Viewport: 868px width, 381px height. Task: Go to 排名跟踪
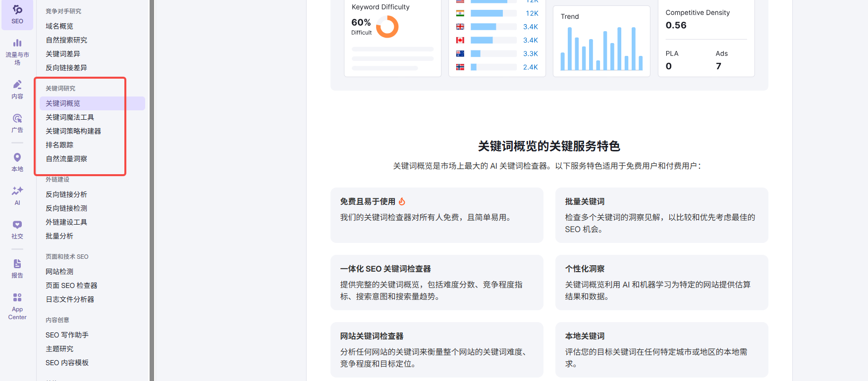(x=59, y=145)
